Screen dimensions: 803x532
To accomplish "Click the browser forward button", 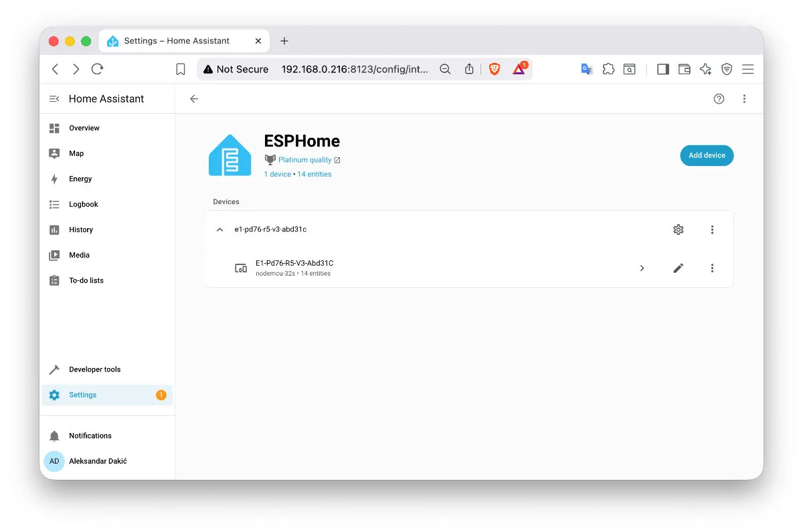I will click(76, 69).
